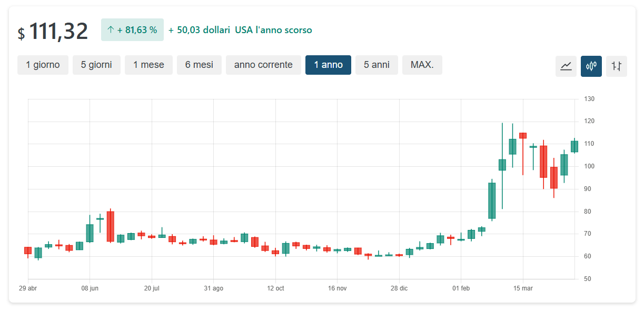644x311 pixels.
Task: Click the +81,63 % change badge
Action: coord(132,30)
